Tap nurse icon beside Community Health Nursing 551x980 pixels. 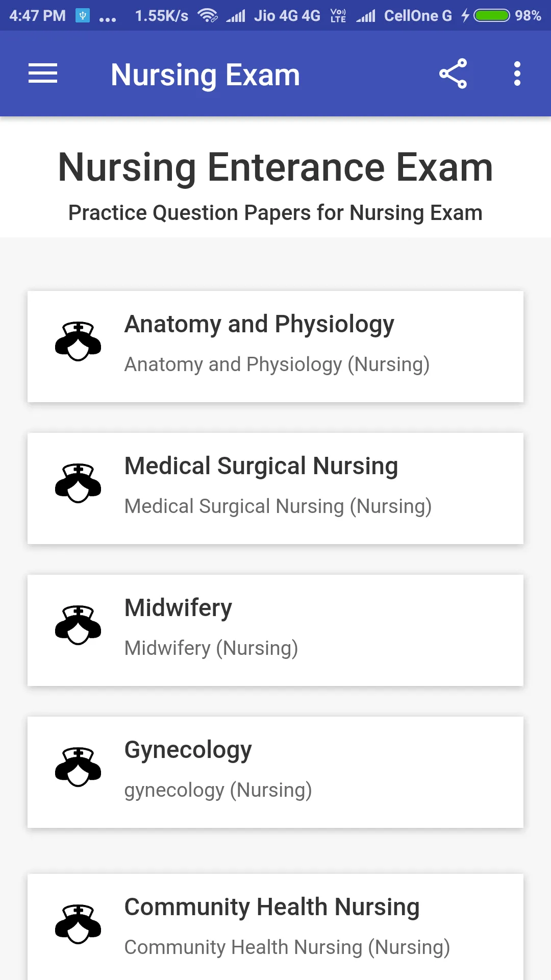pos(78,924)
